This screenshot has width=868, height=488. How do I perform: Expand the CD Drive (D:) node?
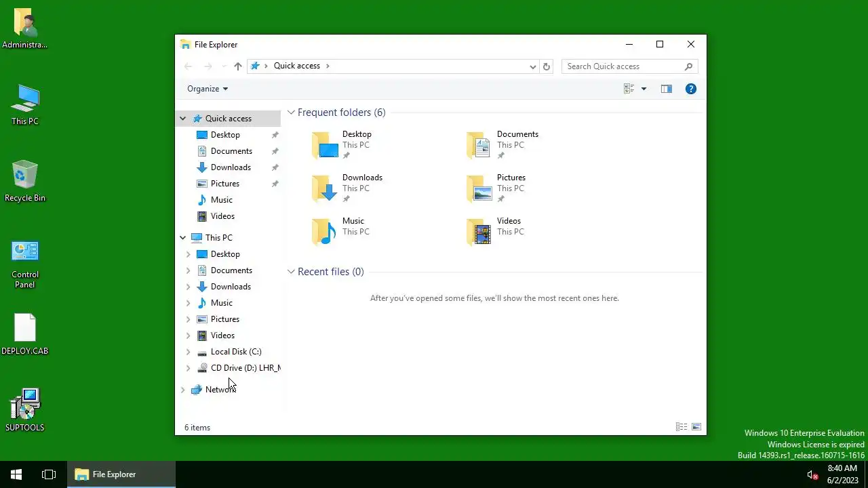(x=188, y=368)
